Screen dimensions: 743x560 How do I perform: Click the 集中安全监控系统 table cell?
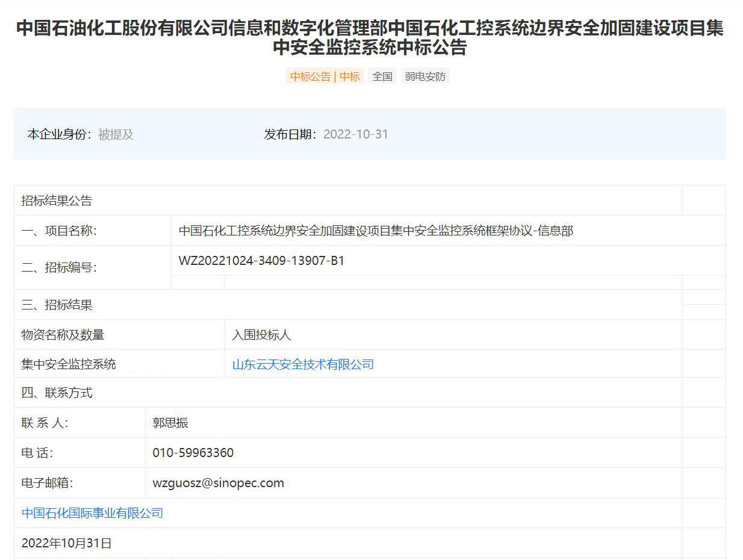click(119, 364)
